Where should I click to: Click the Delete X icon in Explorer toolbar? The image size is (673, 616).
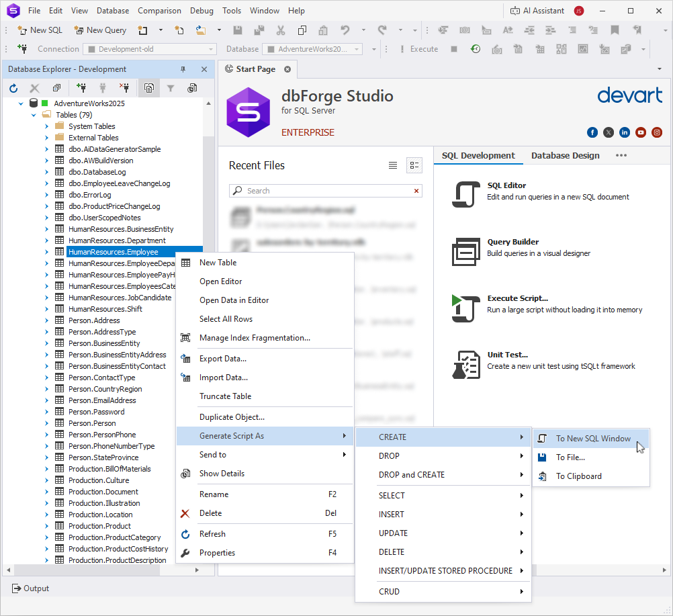pos(35,88)
